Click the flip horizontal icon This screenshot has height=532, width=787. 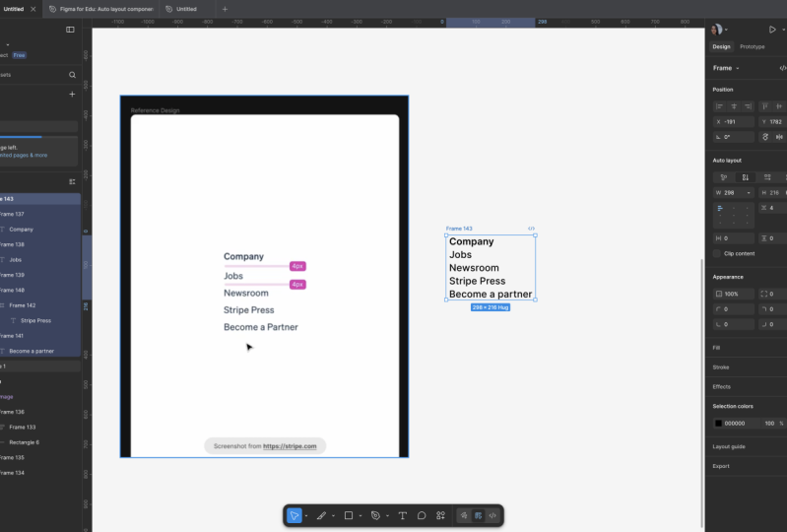(x=779, y=137)
